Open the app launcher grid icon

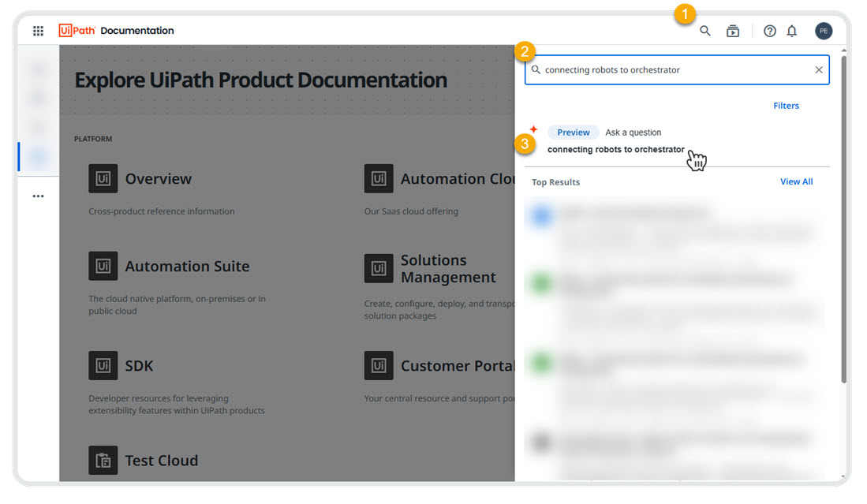tap(38, 31)
